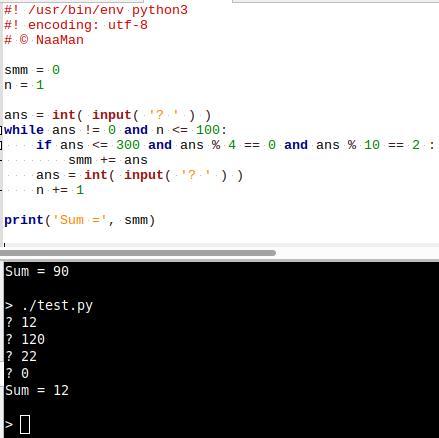
Task: Click the './test.py' command in the terminal
Action: point(57,305)
